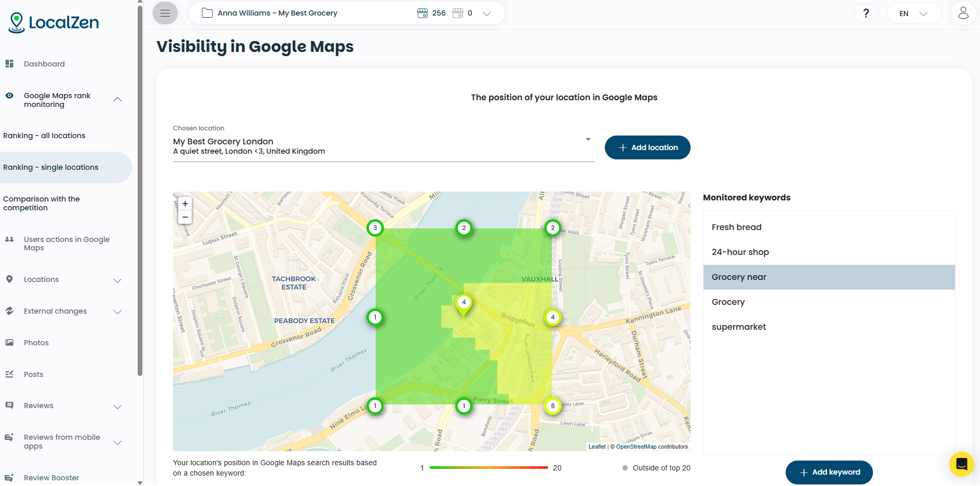Select the Grocery near keyword
This screenshot has height=486, width=980.
point(829,277)
